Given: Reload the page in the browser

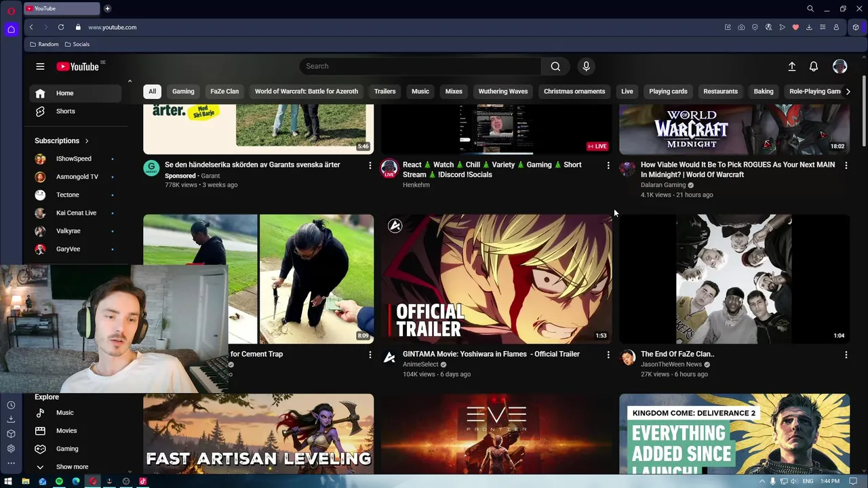Looking at the screenshot, I should coord(61,27).
